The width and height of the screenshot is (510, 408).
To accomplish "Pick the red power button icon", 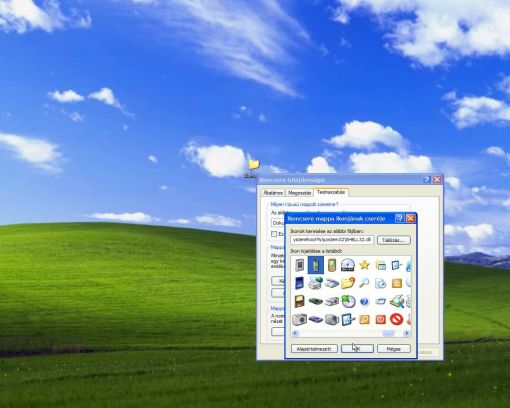I will click(380, 320).
